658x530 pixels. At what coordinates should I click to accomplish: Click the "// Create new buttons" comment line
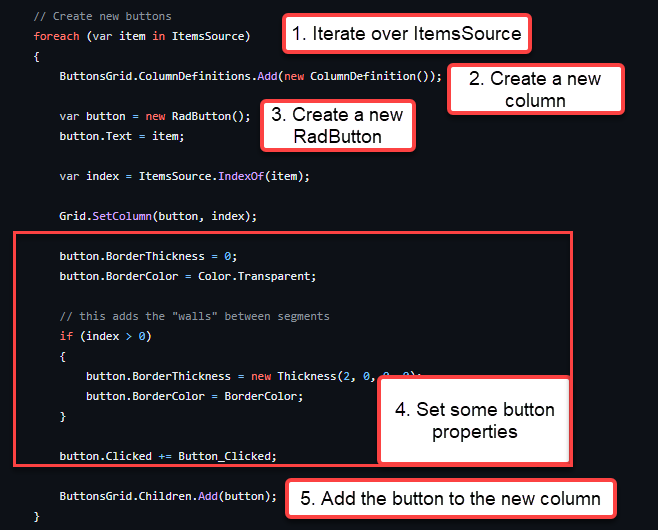point(102,16)
